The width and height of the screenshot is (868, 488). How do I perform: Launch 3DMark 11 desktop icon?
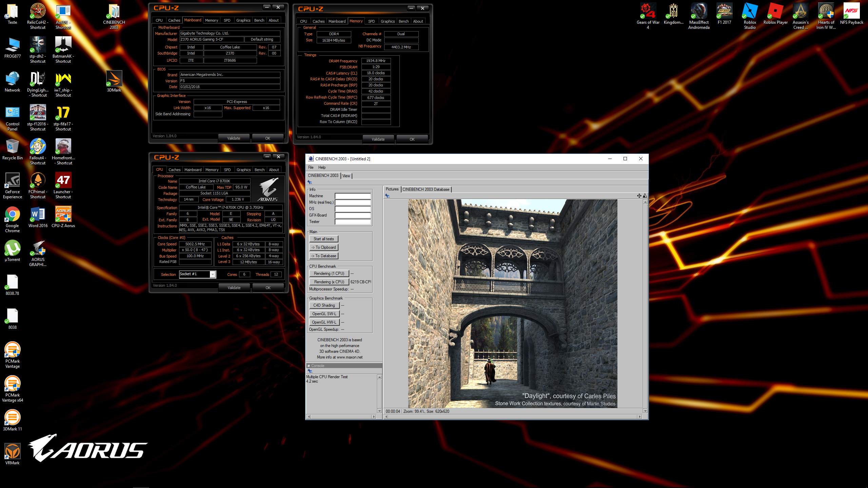pyautogui.click(x=13, y=421)
